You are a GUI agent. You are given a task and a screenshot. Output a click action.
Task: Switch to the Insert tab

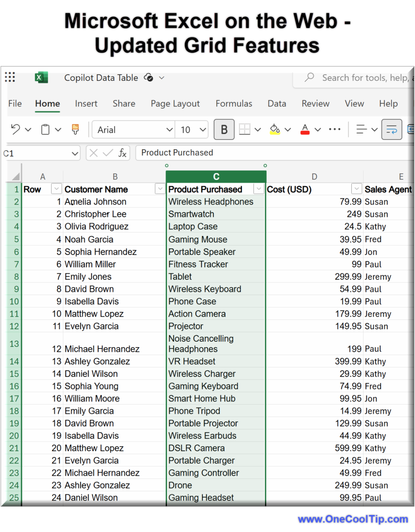click(x=86, y=104)
